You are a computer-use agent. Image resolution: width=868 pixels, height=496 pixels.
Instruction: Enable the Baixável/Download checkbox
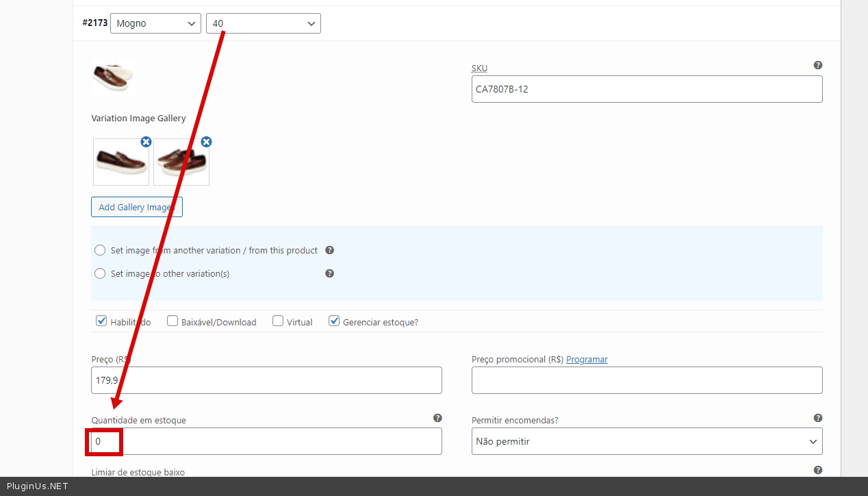point(173,321)
